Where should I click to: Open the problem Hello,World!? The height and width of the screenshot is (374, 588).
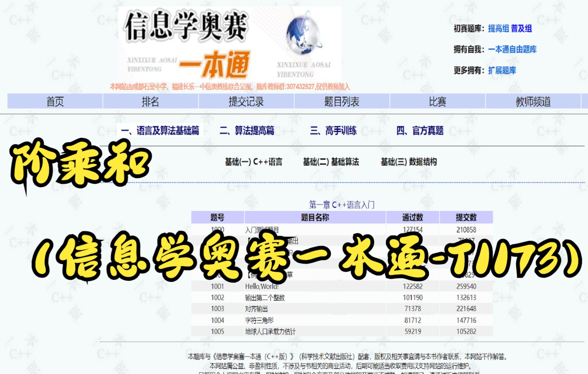tap(262, 287)
